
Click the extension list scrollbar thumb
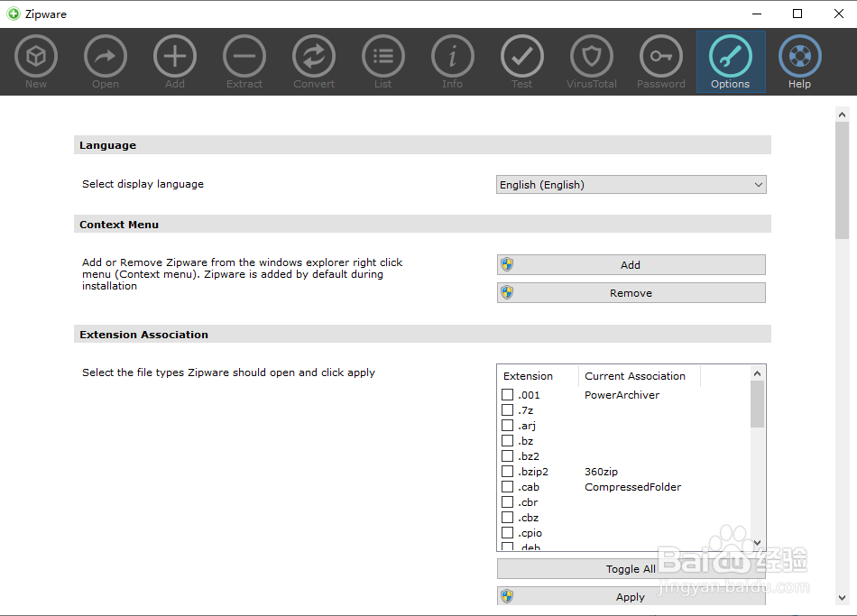click(x=757, y=404)
